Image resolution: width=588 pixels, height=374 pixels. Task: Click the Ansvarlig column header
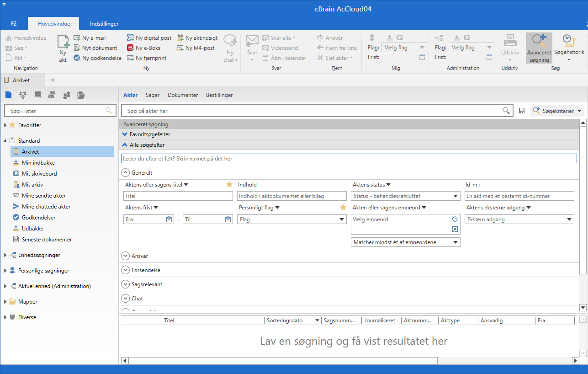[506, 321]
